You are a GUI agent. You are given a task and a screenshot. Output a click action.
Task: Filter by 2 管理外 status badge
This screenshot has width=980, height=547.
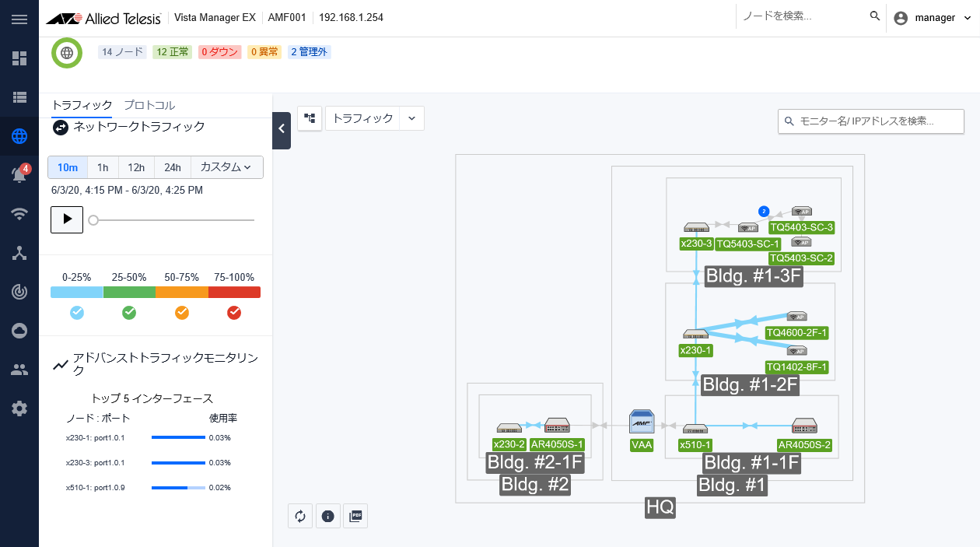(310, 52)
